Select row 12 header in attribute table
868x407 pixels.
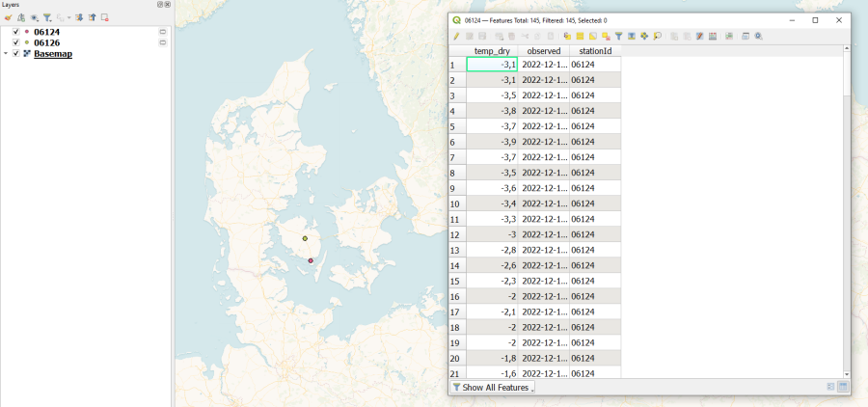click(x=456, y=234)
